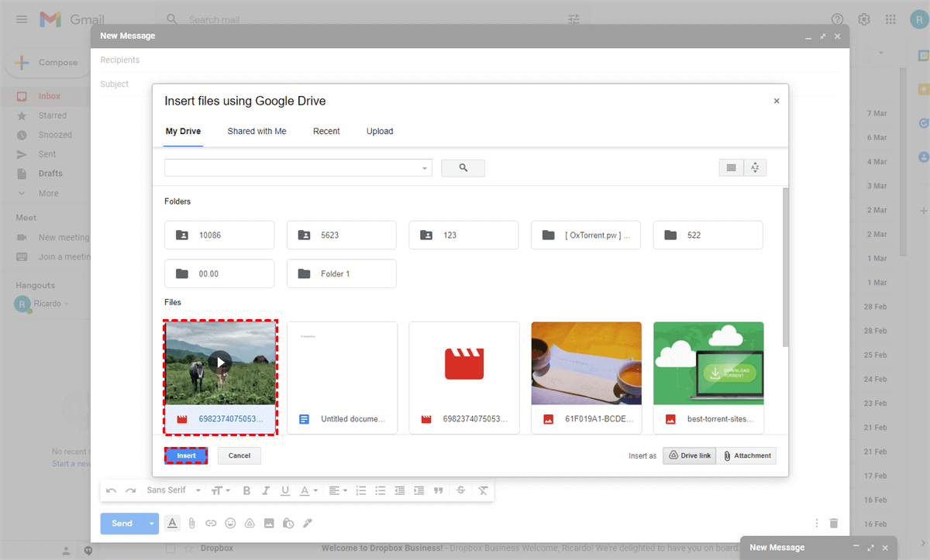
Task: Select the Attachment insert option
Action: point(746,455)
